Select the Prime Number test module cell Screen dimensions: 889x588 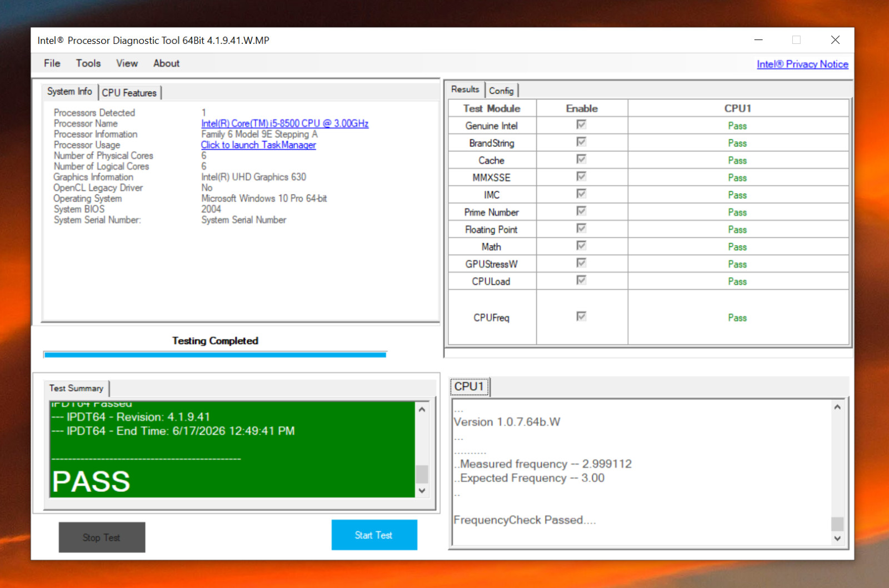click(492, 212)
